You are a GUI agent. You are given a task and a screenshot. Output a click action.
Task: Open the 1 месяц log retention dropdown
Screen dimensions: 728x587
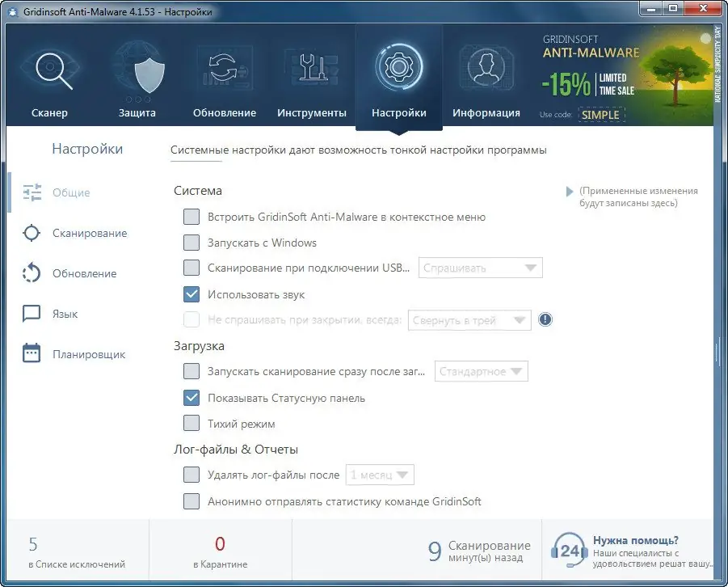(x=380, y=475)
